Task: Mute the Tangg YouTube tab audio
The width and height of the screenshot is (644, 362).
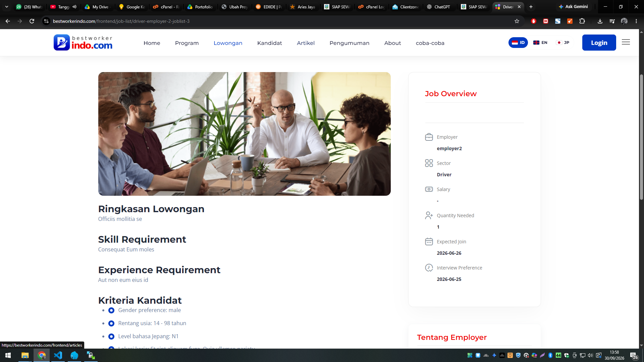Action: (x=74, y=7)
